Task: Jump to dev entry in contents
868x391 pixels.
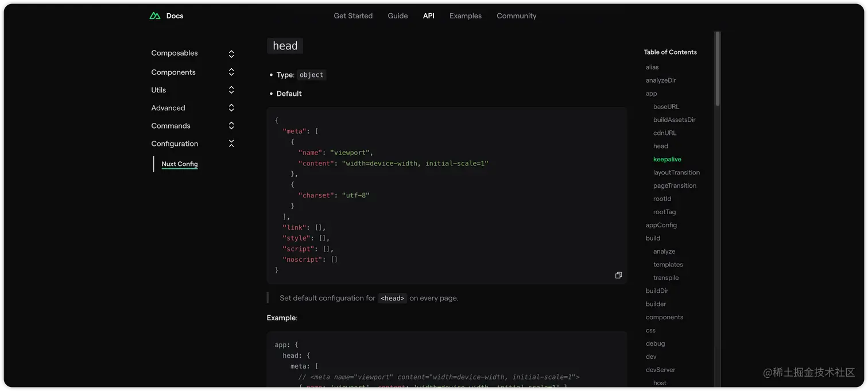Action: point(651,357)
